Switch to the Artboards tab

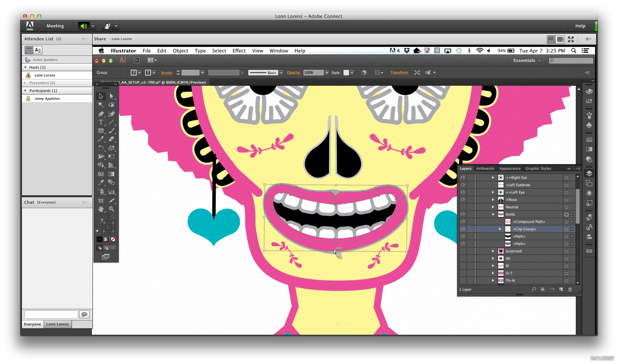pyautogui.click(x=485, y=169)
